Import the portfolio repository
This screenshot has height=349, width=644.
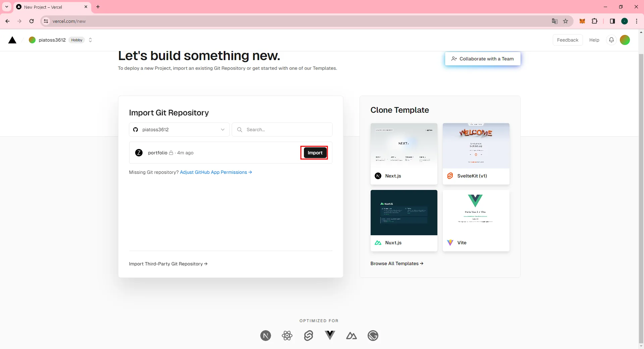pos(315,153)
